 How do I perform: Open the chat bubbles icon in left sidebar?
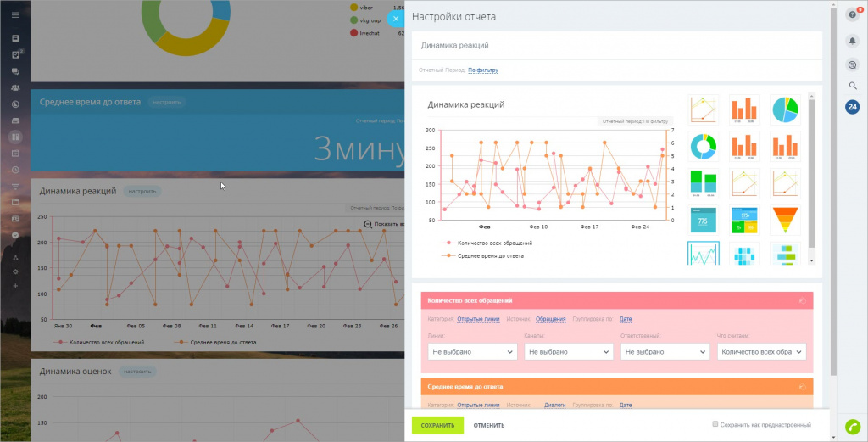tap(15, 71)
